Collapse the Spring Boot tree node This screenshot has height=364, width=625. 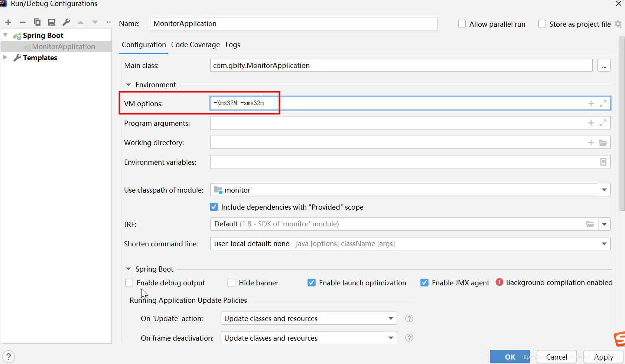click(5, 35)
